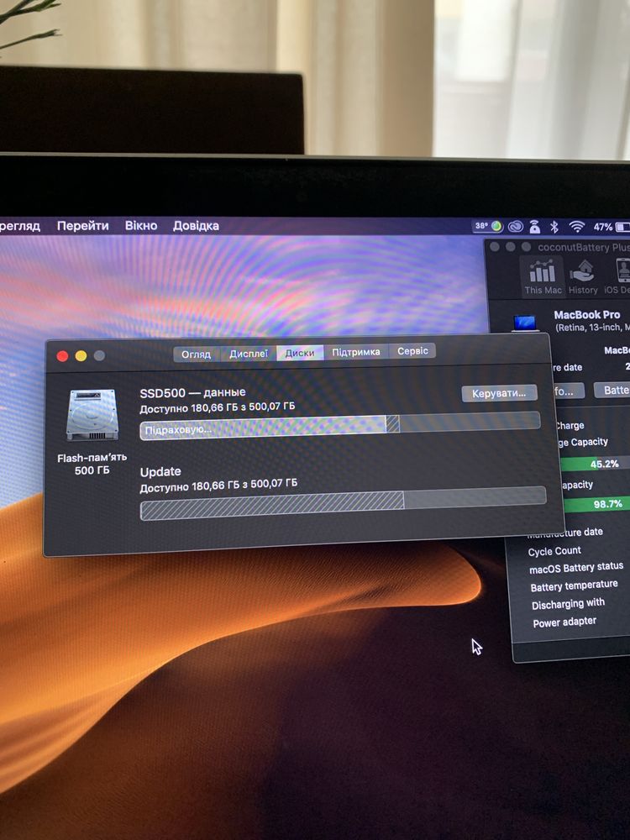Viewport: 630px width, 840px height.
Task: Switch to the Дисплеї tab
Action: tap(249, 354)
